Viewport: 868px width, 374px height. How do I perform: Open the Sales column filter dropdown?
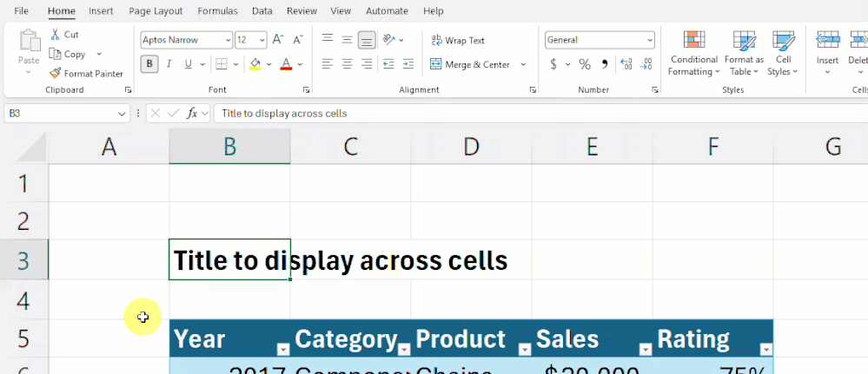[x=646, y=349]
